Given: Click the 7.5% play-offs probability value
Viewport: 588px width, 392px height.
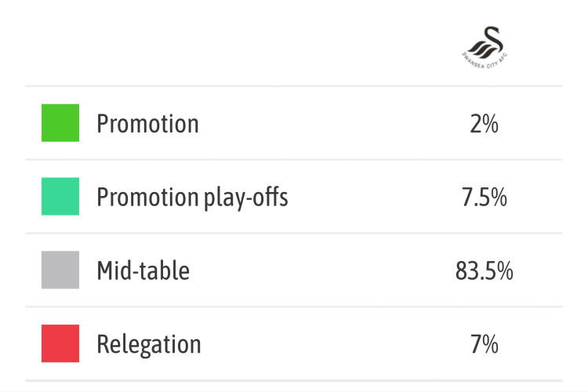Looking at the screenshot, I should [485, 198].
